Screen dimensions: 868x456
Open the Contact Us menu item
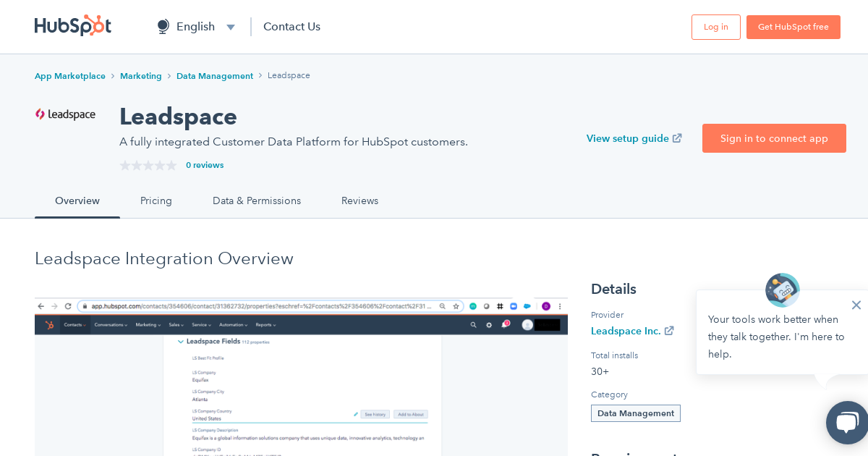pos(292,26)
